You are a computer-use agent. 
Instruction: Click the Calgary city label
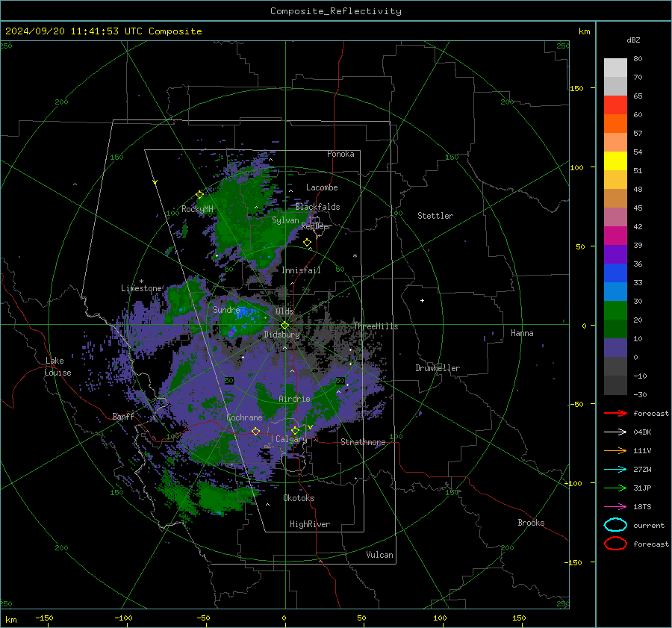[x=291, y=439]
